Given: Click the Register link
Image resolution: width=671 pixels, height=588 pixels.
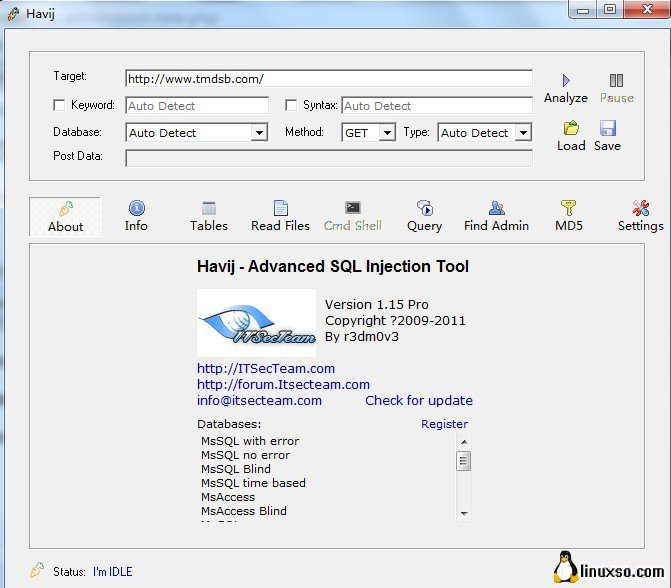Looking at the screenshot, I should coord(444,424).
